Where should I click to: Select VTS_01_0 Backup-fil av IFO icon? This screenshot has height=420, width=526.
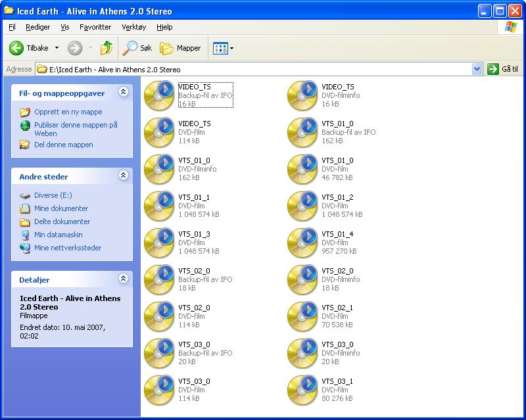(x=302, y=133)
